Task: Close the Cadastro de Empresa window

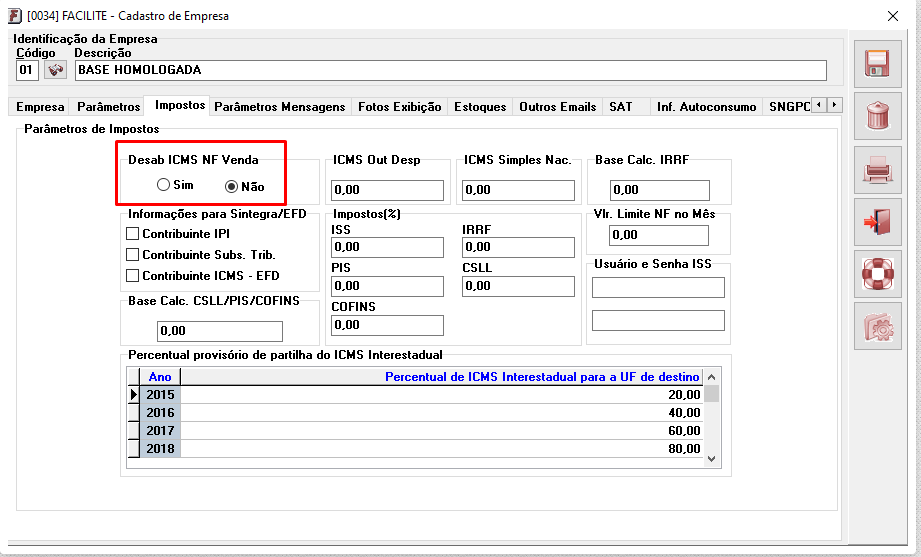Action: tap(893, 16)
